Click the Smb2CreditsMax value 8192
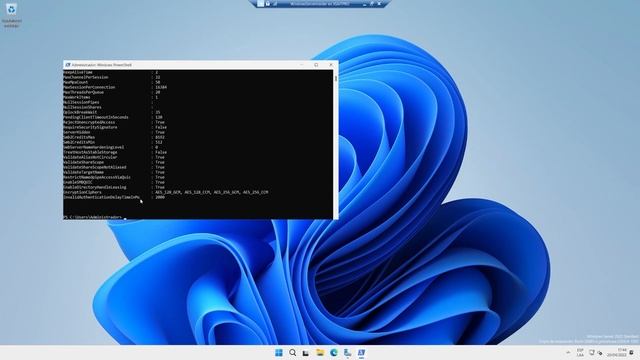 point(159,137)
